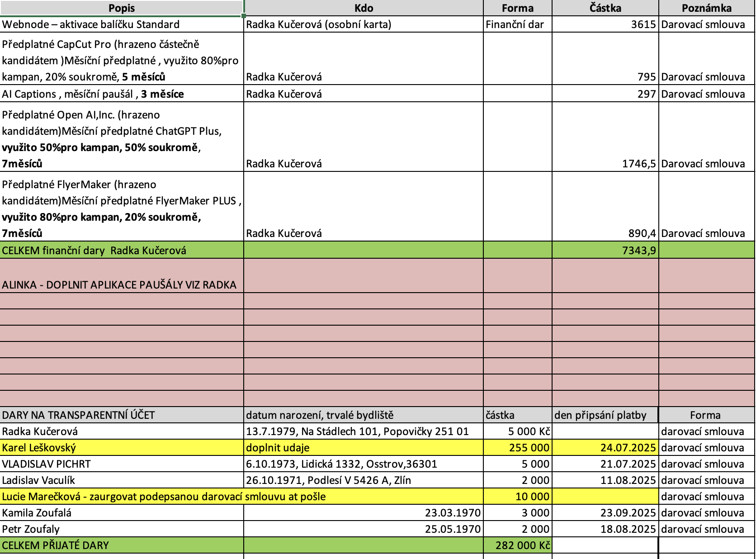The image size is (756, 559).
Task: Click the Finanční dar cell
Action: [x=517, y=24]
